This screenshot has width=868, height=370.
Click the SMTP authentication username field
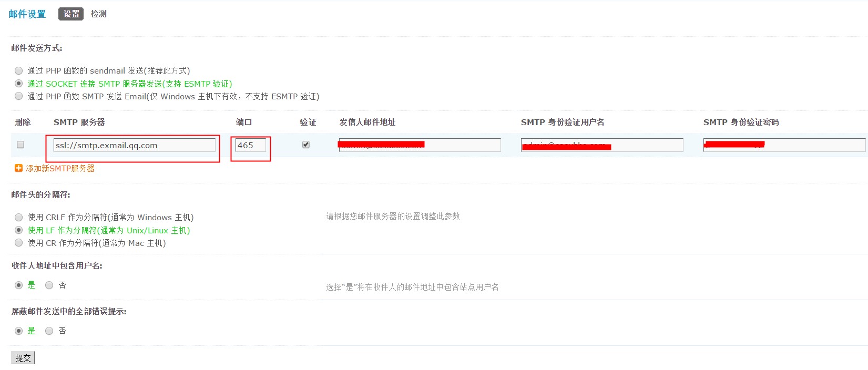[602, 146]
